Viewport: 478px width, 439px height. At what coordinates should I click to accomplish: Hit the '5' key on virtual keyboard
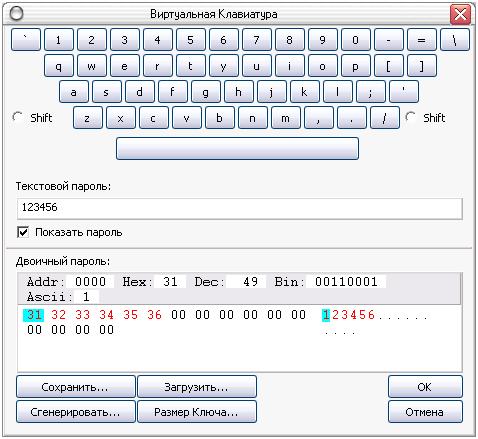191,40
